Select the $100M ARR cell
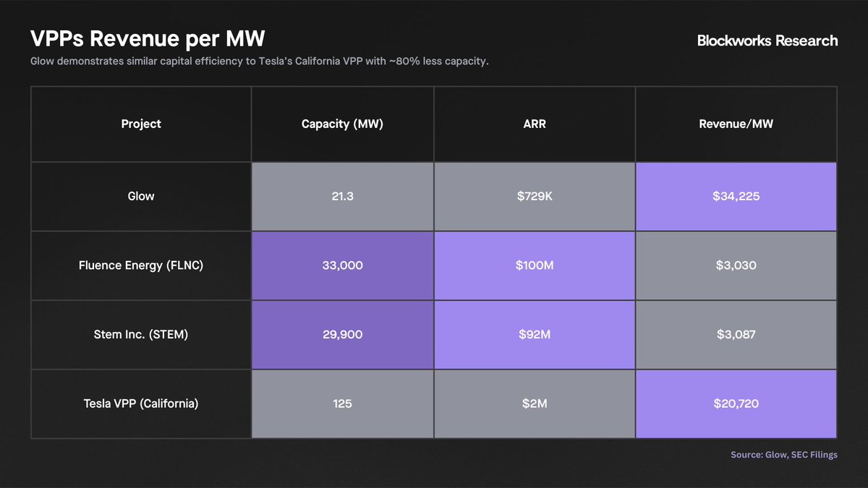868x488 pixels. point(535,265)
